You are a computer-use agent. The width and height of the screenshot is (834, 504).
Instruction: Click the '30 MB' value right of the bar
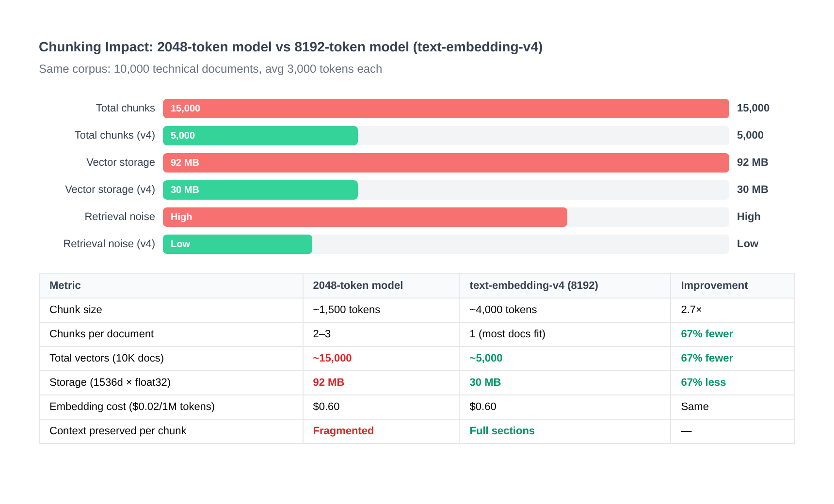pos(753,189)
